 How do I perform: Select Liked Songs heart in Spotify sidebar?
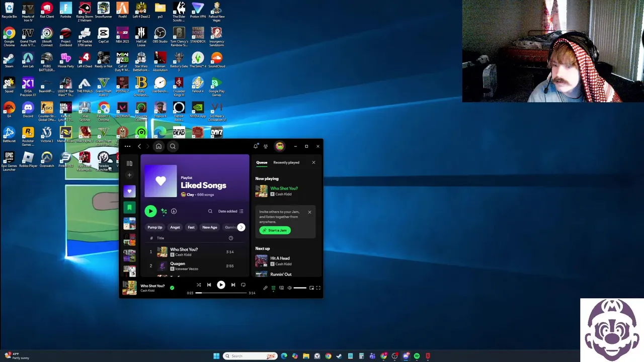point(129,191)
